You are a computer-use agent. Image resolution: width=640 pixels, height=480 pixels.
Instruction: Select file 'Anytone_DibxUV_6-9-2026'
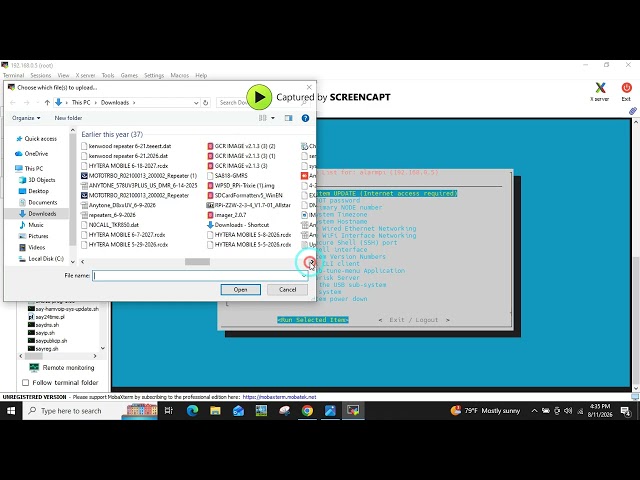tap(118, 205)
